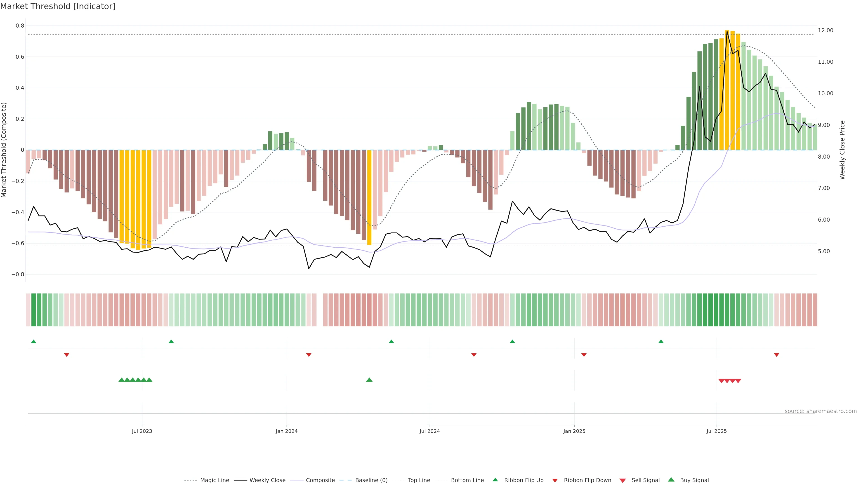868x488 pixels.
Task: Click the lone buy signal triangle before Jul 2024
Action: [369, 380]
